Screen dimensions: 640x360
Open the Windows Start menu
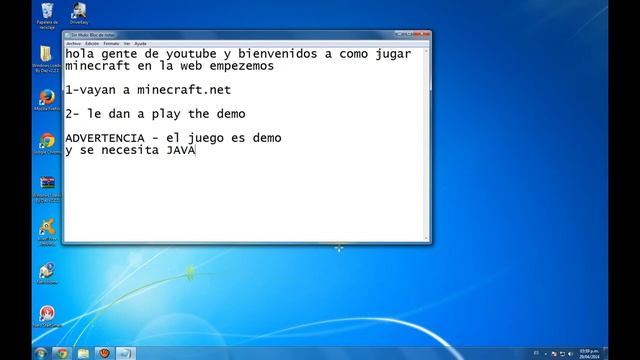pyautogui.click(x=41, y=353)
